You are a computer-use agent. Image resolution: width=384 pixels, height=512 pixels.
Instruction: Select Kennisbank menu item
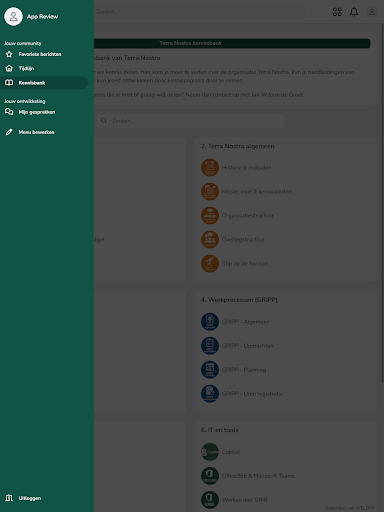44,83
